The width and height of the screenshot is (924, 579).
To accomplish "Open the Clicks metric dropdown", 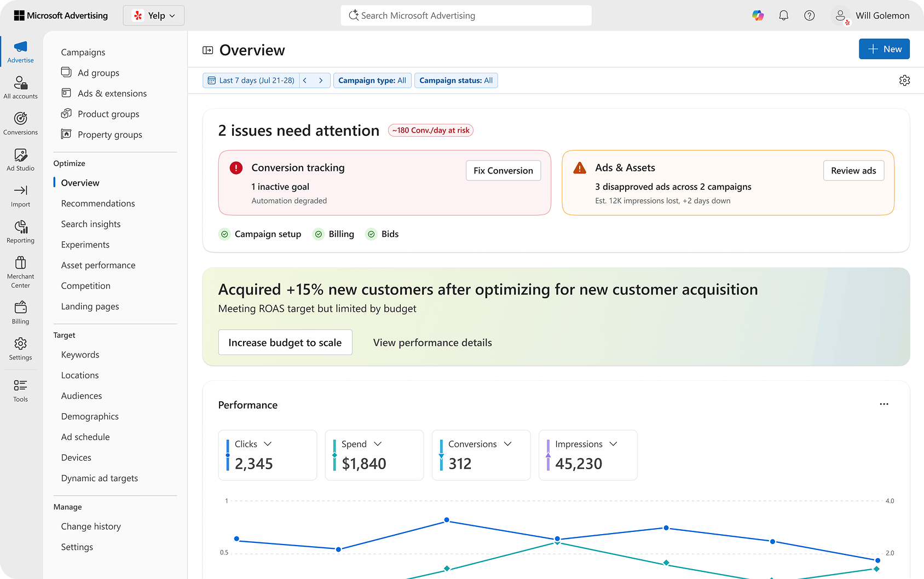I will point(268,444).
